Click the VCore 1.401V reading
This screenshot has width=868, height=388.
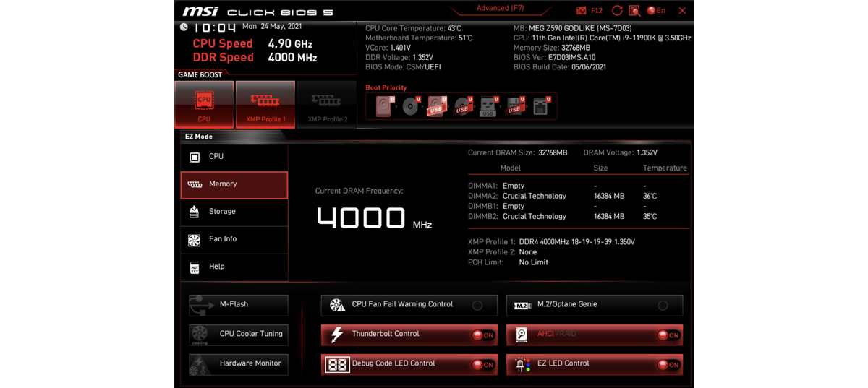coord(388,48)
